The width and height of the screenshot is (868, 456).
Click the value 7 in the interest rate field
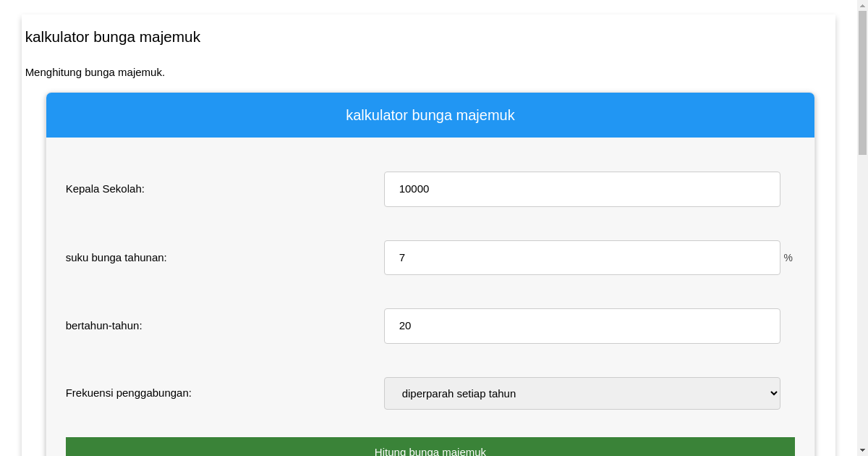tap(402, 258)
